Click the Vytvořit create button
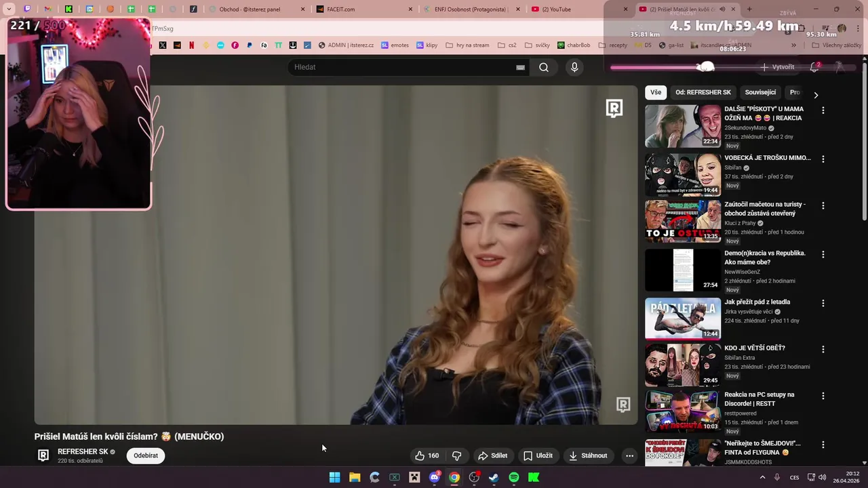Image resolution: width=868 pixels, height=488 pixels. tap(778, 67)
